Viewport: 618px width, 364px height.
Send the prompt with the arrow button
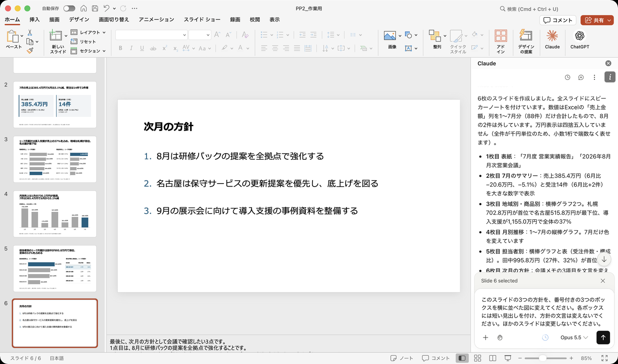point(603,338)
